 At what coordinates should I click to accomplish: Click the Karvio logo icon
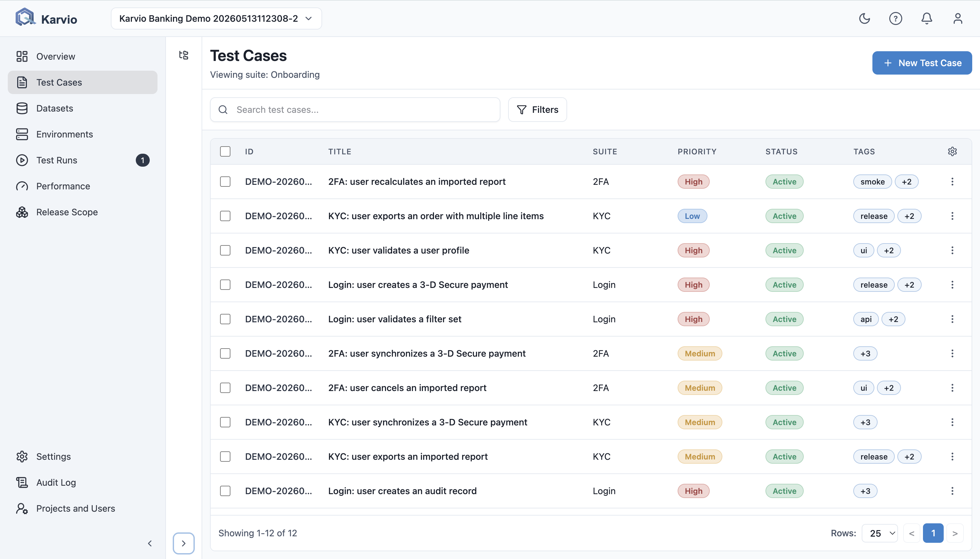(x=25, y=18)
